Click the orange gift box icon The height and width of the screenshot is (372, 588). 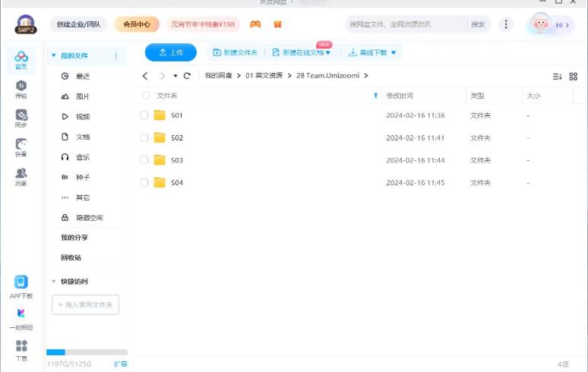click(277, 24)
